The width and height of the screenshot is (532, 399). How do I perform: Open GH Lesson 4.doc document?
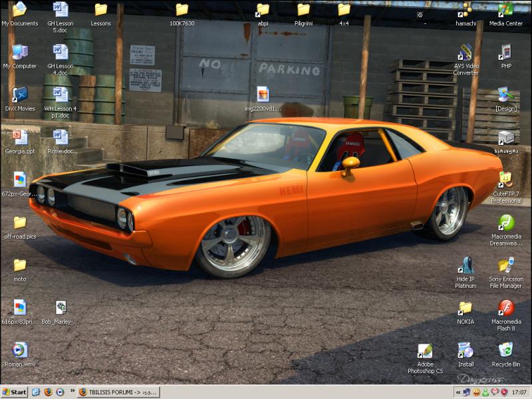click(x=60, y=60)
